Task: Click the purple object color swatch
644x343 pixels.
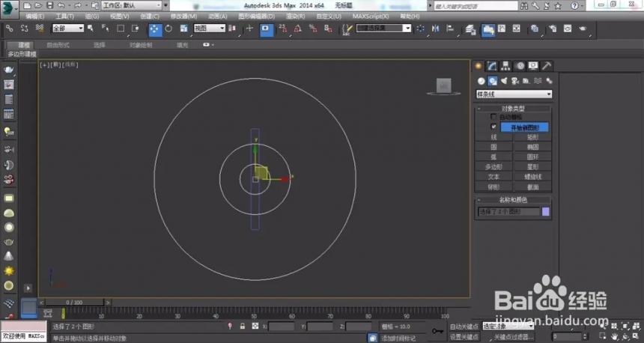Action: [x=545, y=211]
